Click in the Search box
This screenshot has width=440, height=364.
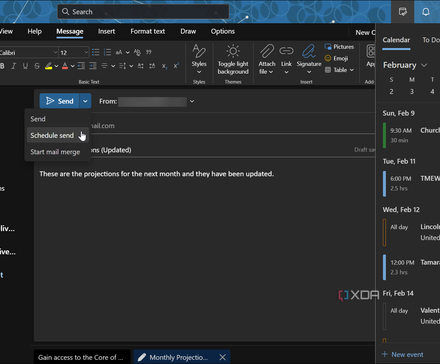[144, 12]
